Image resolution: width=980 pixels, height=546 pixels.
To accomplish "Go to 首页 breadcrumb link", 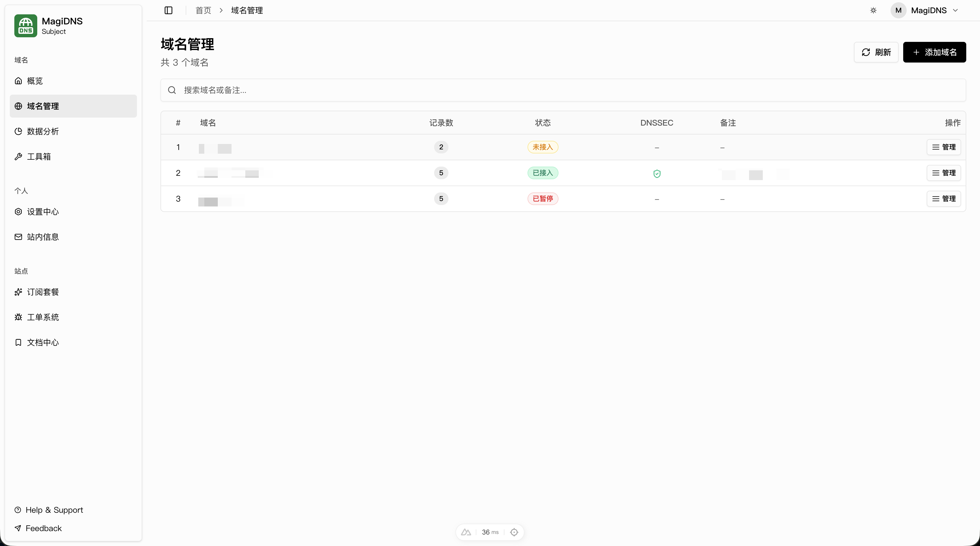I will coord(203,10).
